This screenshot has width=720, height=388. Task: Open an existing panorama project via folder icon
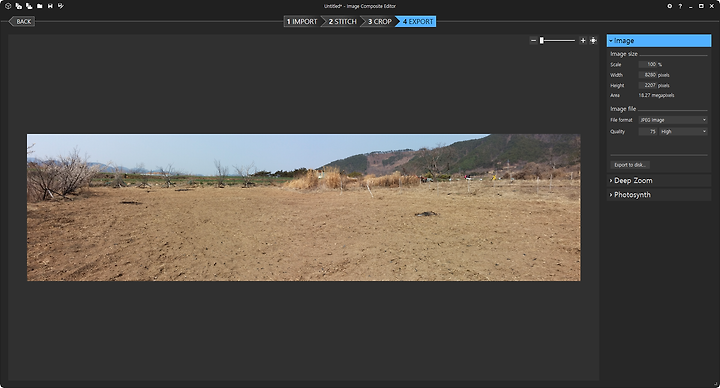click(39, 6)
